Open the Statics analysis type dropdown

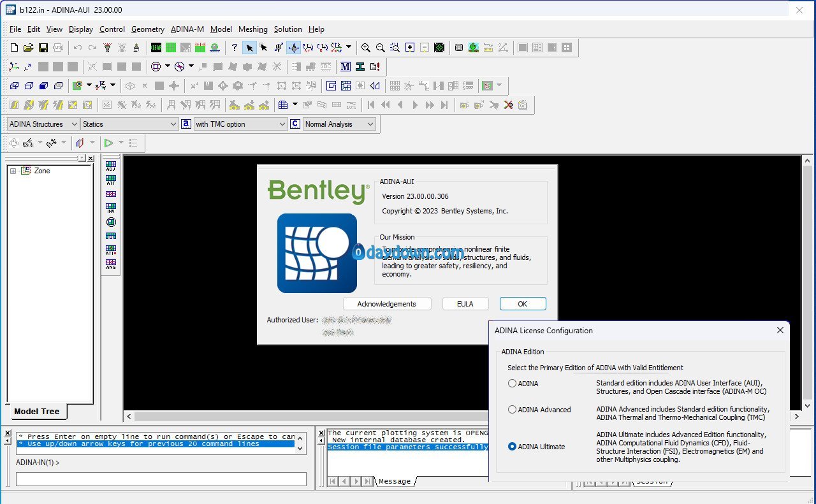[x=129, y=124]
